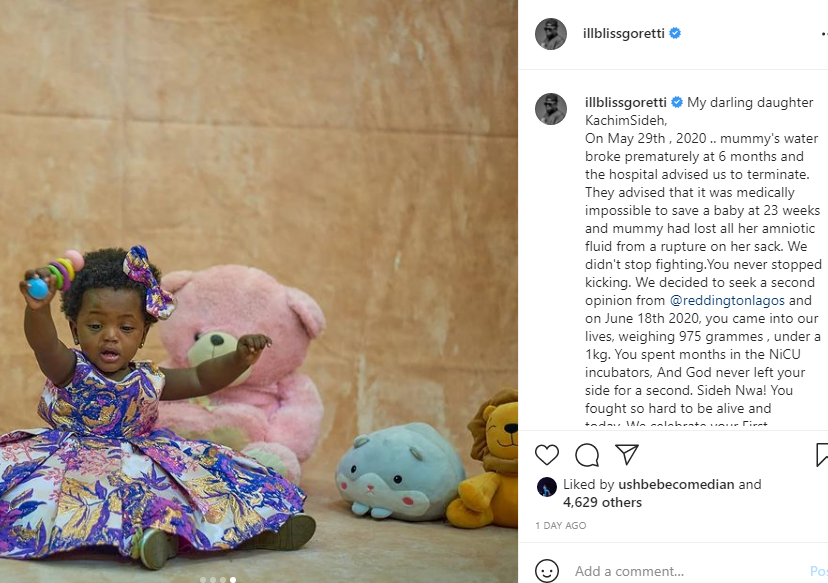Click the verified badge next to header username
Image resolution: width=828 pixels, height=583 pixels.
(x=675, y=33)
